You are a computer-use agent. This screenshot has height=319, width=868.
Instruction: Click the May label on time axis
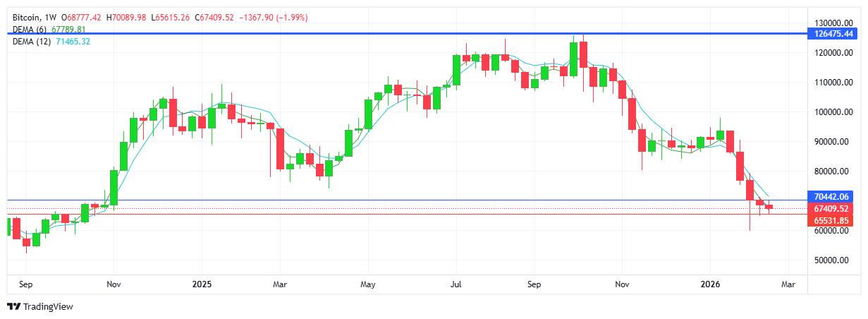(x=367, y=284)
